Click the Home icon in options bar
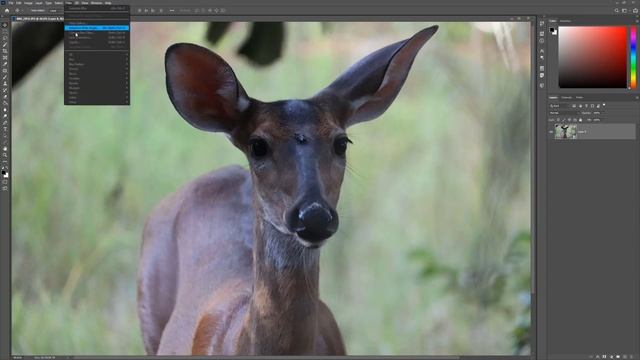The image size is (640, 360). click(x=7, y=11)
